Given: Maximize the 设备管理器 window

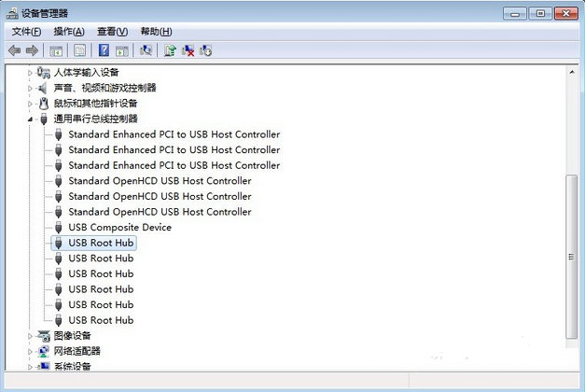Looking at the screenshot, I should 540,14.
